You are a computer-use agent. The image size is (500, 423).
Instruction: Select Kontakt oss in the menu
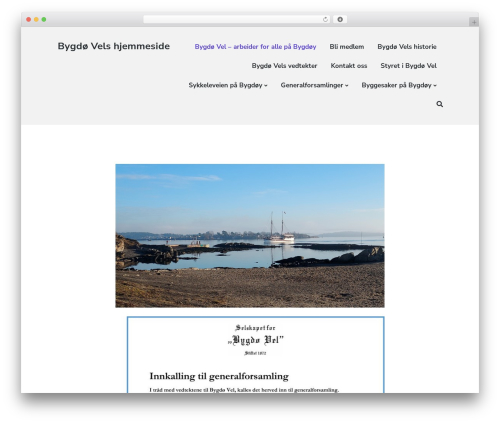(349, 66)
